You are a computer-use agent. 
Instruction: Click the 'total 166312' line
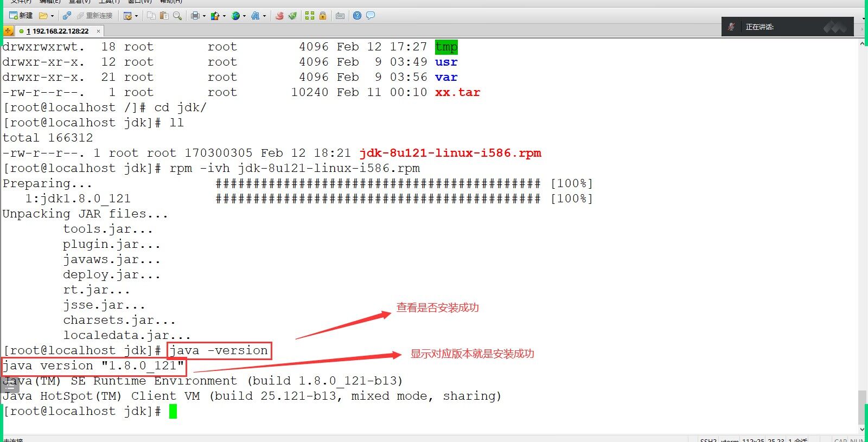48,138
